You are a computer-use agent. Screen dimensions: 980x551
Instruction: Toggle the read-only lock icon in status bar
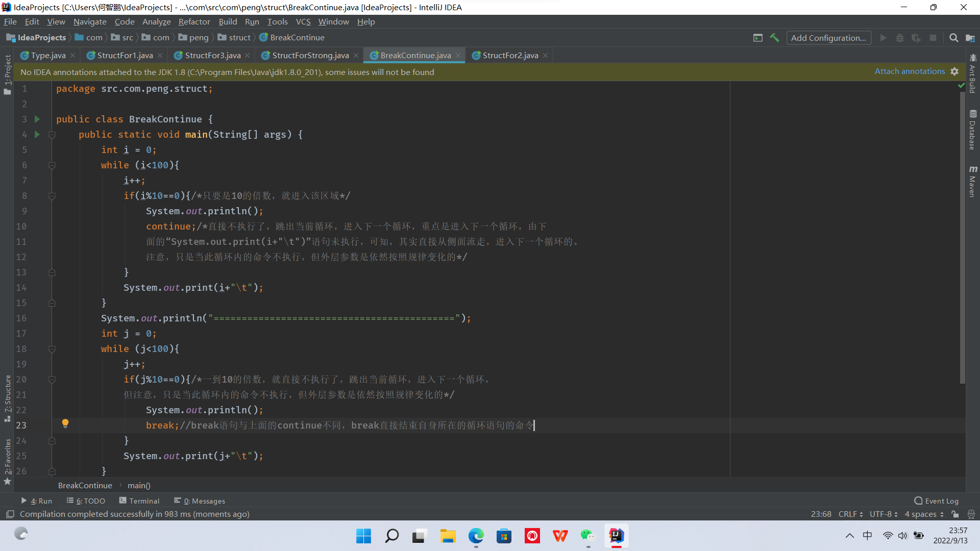(x=955, y=514)
